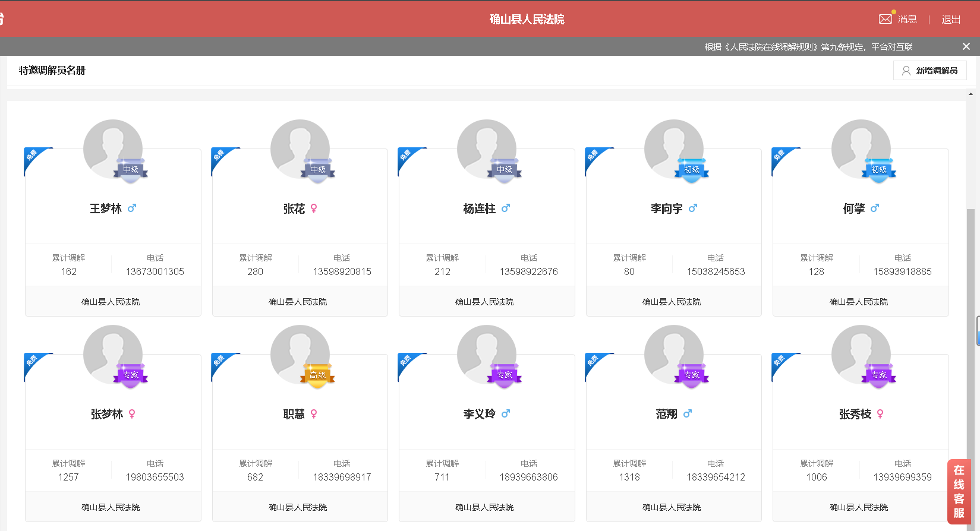Open the 在线客服 support widget
This screenshot has width=980, height=531.
[959, 492]
